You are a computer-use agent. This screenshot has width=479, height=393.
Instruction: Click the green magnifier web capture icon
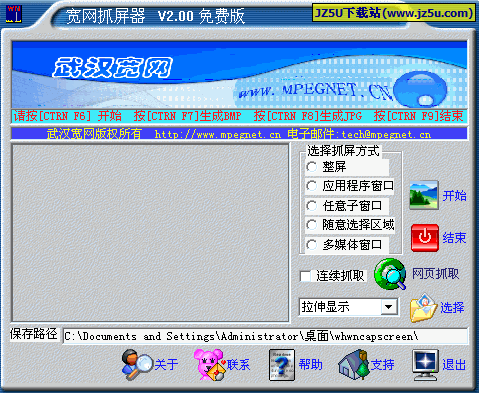tap(390, 274)
